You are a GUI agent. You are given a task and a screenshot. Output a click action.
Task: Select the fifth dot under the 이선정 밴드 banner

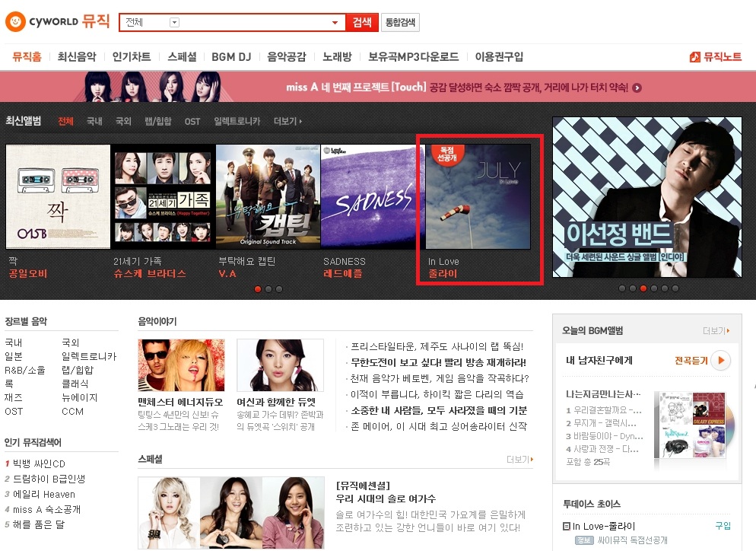tap(665, 288)
